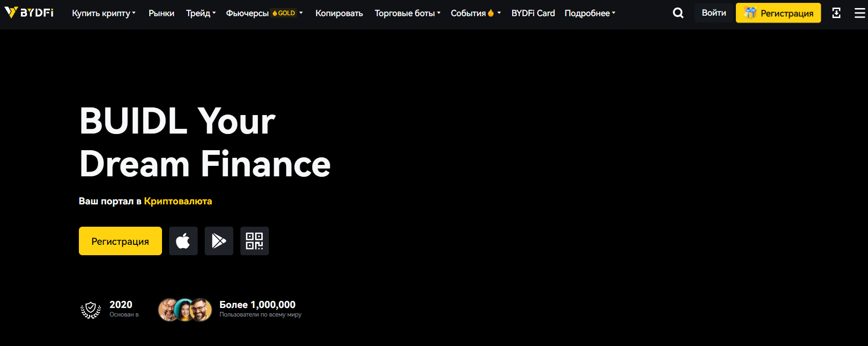
Task: Click the yellow Криптовалюта text
Action: coord(178,201)
